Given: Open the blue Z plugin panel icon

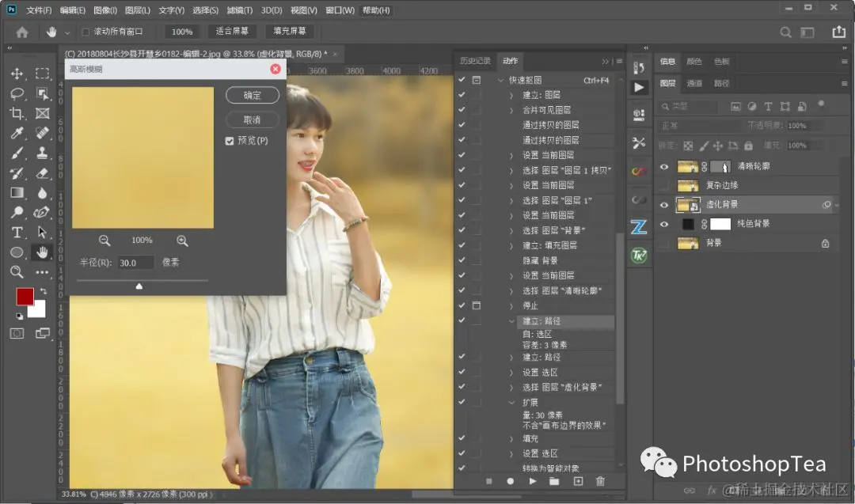Looking at the screenshot, I should pos(639,226).
